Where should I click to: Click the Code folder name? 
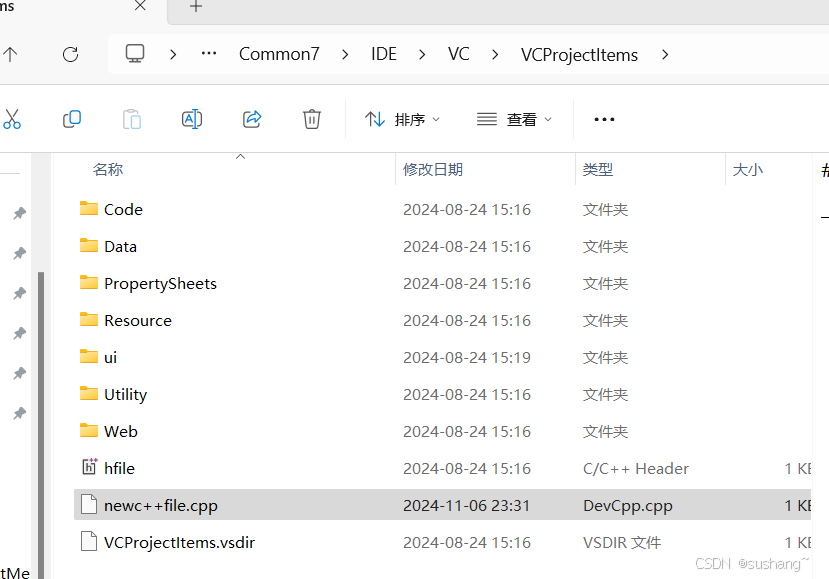click(123, 209)
